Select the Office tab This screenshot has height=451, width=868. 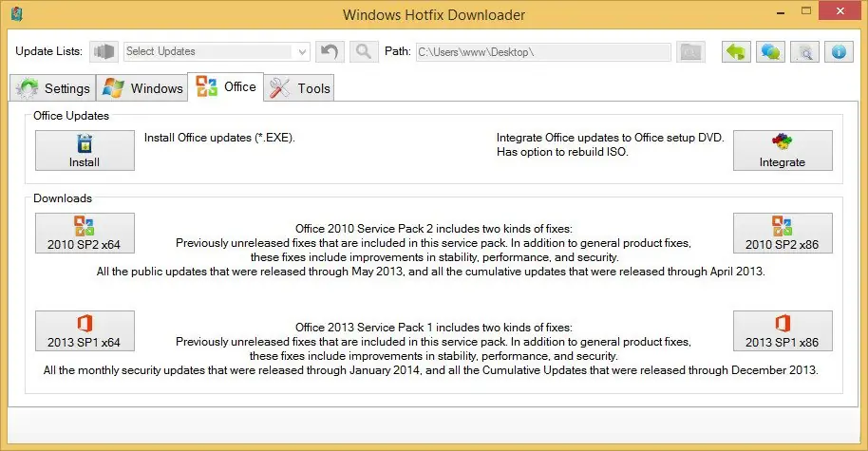[226, 87]
